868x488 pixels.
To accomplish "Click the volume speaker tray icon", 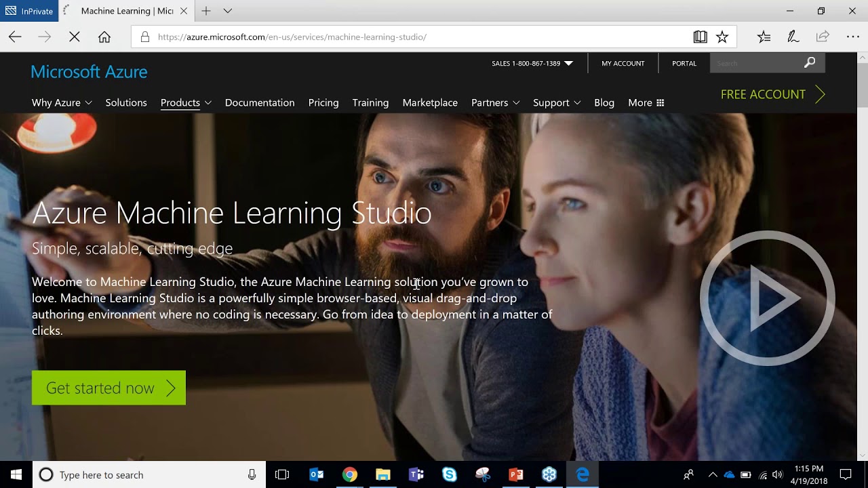I will click(x=777, y=474).
